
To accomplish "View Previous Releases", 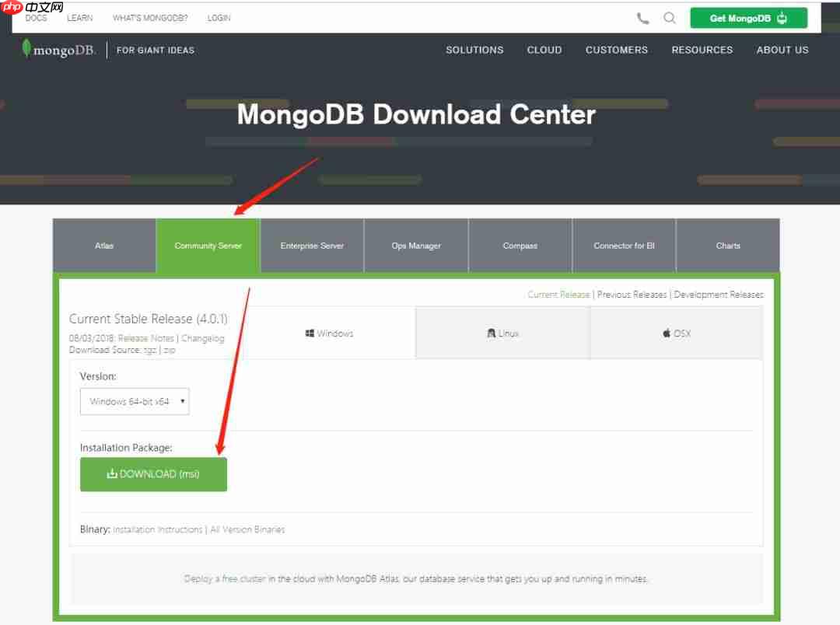I will tap(631, 294).
